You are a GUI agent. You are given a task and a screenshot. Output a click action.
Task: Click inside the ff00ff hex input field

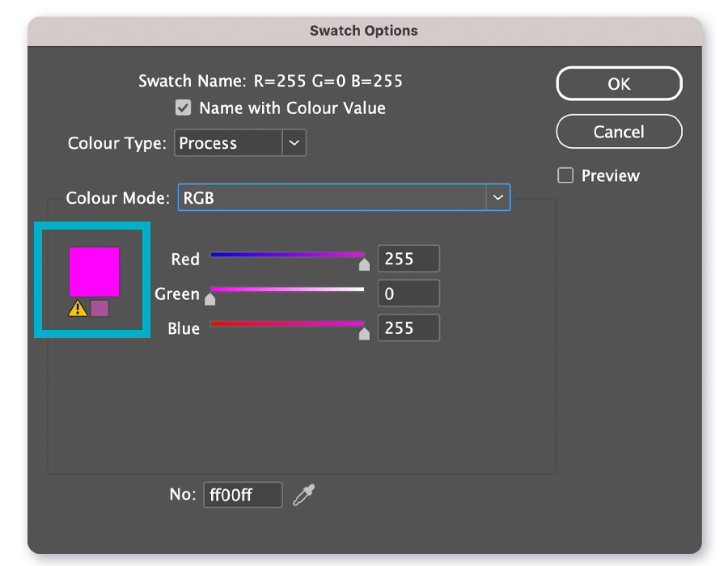[x=243, y=494]
